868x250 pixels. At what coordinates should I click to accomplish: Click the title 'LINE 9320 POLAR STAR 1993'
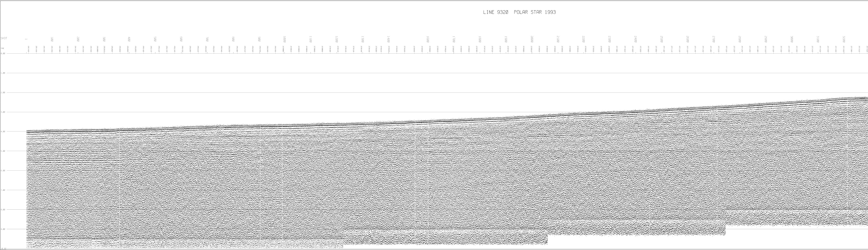click(519, 12)
